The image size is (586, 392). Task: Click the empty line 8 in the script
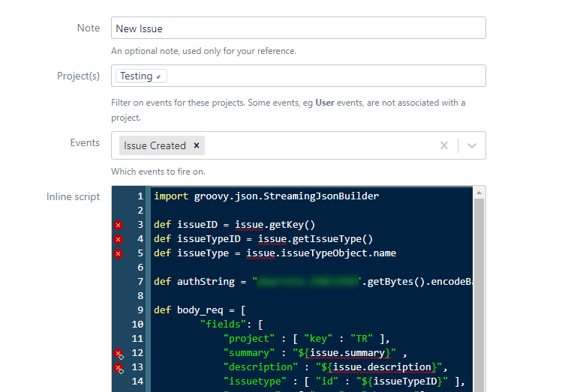click(x=311, y=295)
